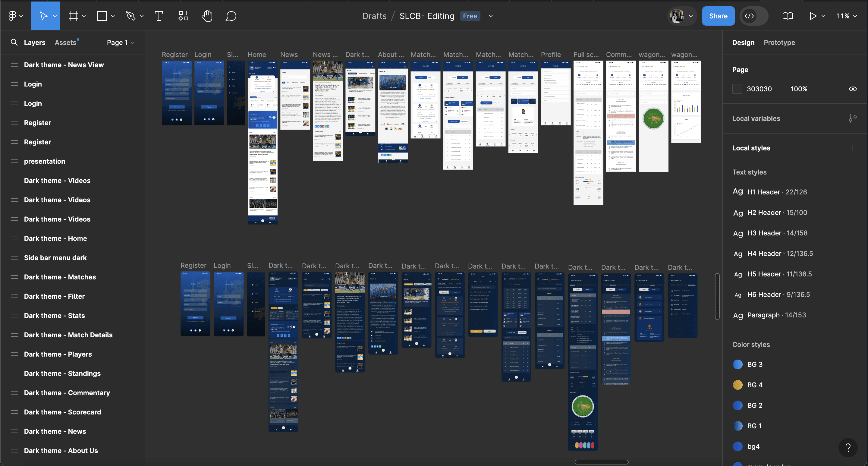
Task: Switch to the Prototype tab
Action: [779, 43]
